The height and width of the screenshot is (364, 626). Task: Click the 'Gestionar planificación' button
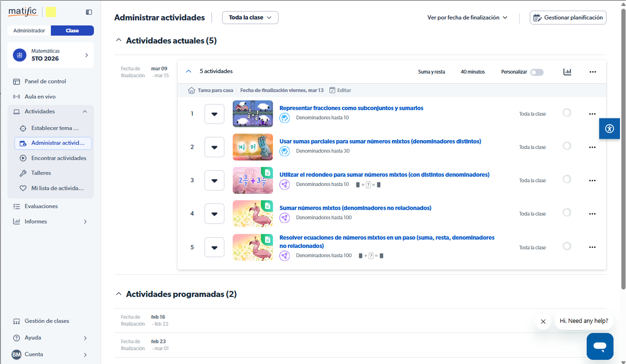(x=568, y=18)
